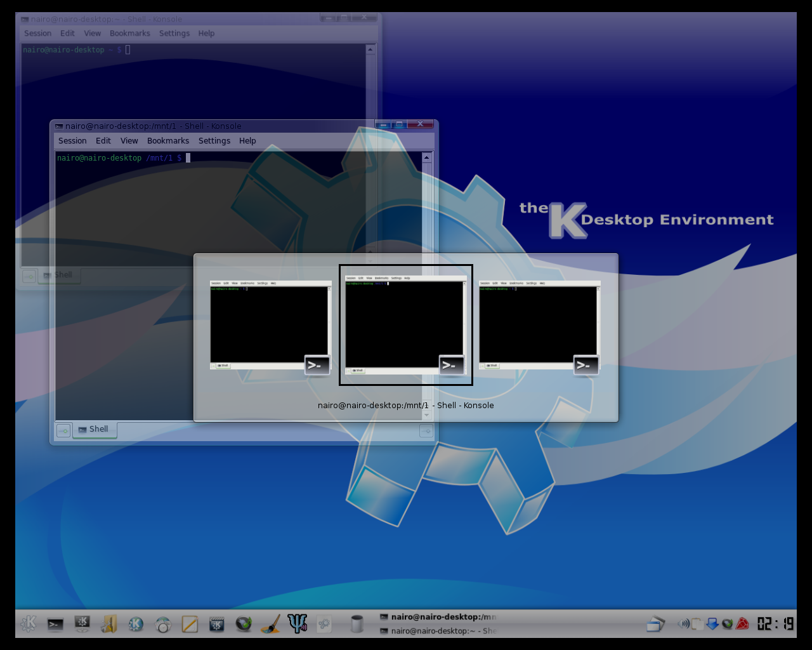
Task: Open the clipboard tray icon
Action: pyautogui.click(x=697, y=624)
